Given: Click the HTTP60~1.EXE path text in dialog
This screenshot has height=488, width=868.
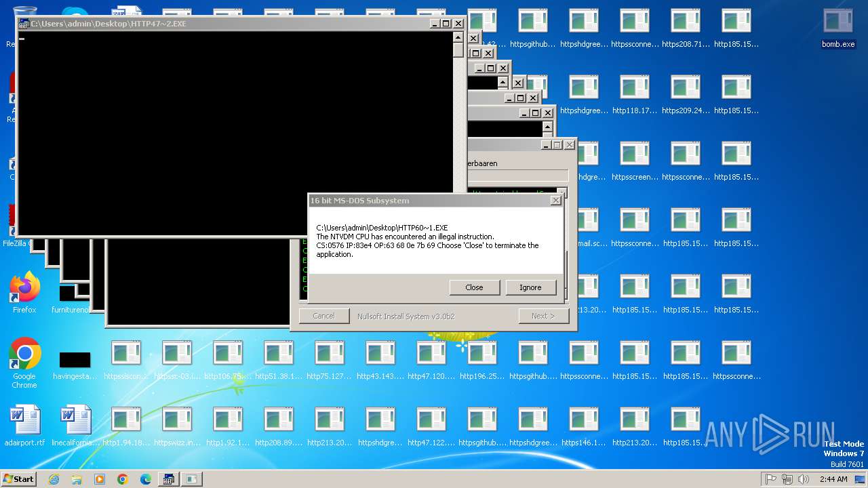Looking at the screenshot, I should tap(382, 228).
